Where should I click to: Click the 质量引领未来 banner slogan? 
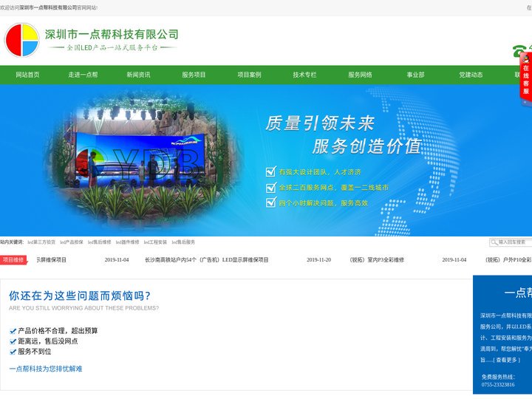pyautogui.click(x=320, y=123)
